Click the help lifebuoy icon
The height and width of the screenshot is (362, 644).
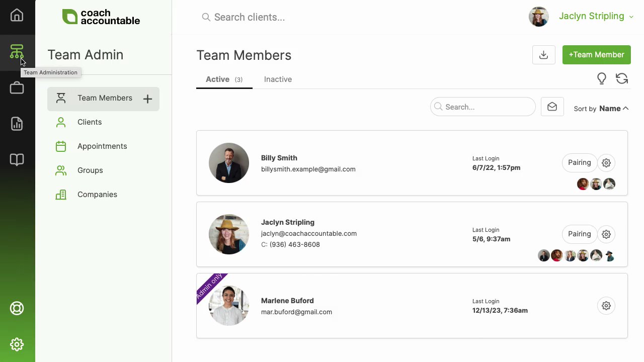(x=17, y=308)
